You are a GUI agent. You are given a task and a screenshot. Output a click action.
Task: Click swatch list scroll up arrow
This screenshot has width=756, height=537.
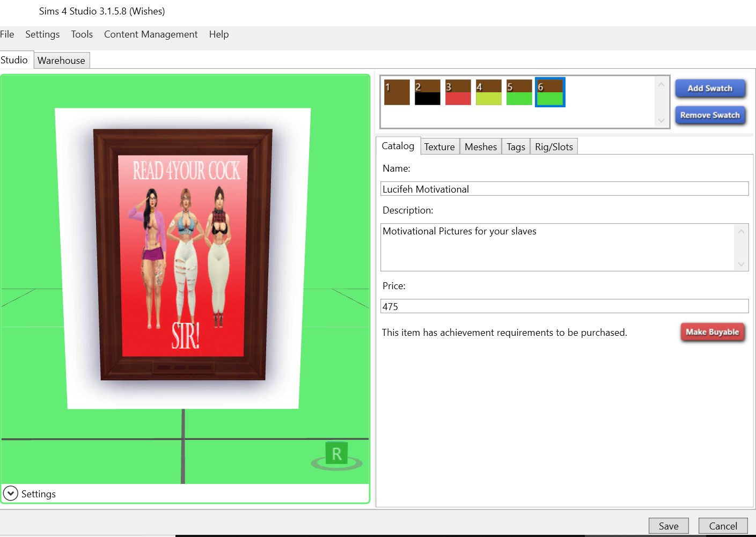pyautogui.click(x=661, y=85)
